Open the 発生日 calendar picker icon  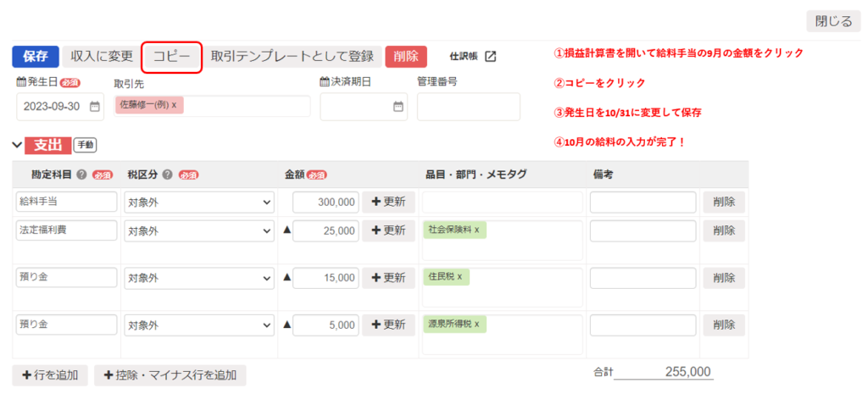[95, 107]
